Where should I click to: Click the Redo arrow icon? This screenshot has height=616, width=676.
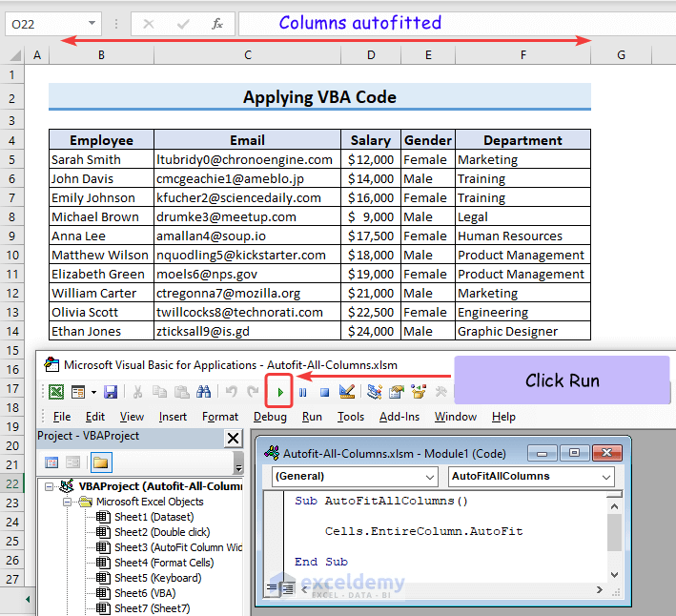pos(253,392)
